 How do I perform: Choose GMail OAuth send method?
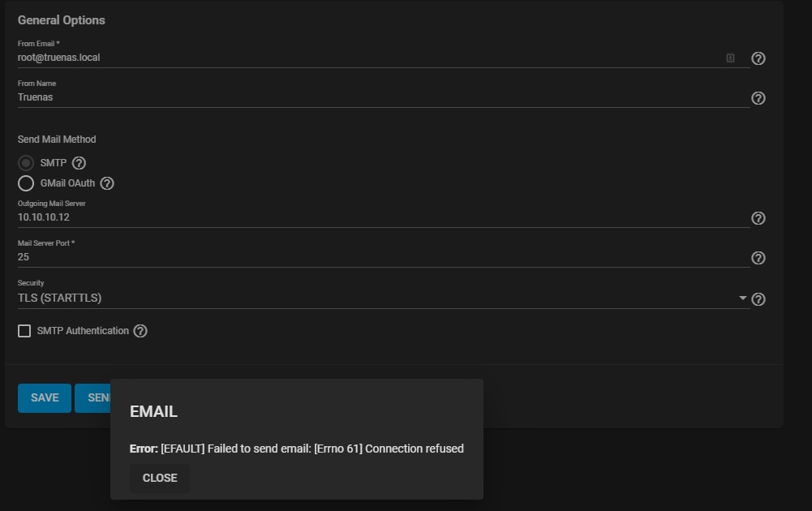26,183
